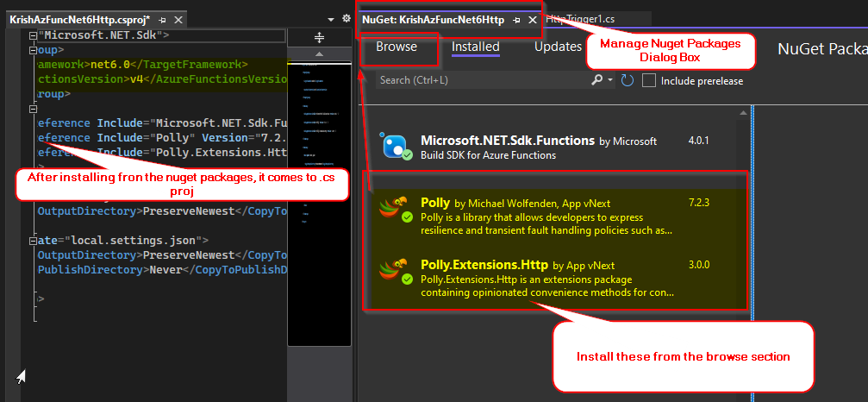Image resolution: width=868 pixels, height=402 pixels.
Task: Click the package list scroll-up arrow
Action: [744, 114]
